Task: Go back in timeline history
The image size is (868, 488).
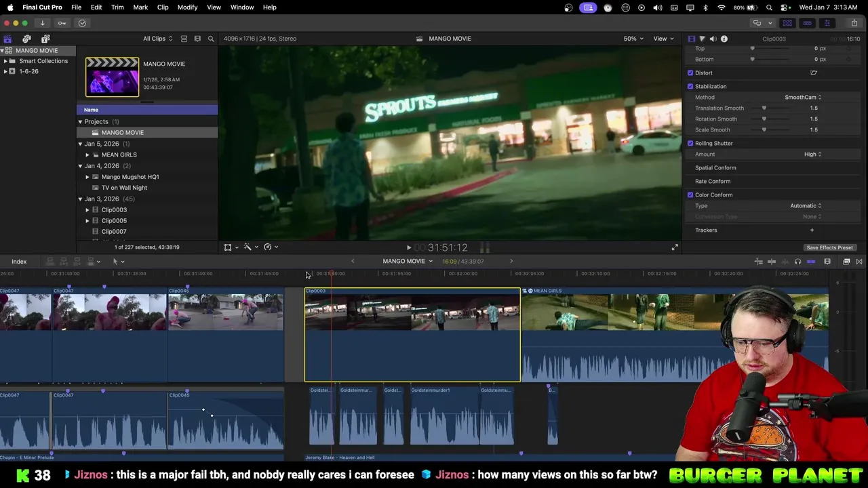Action: [x=353, y=261]
